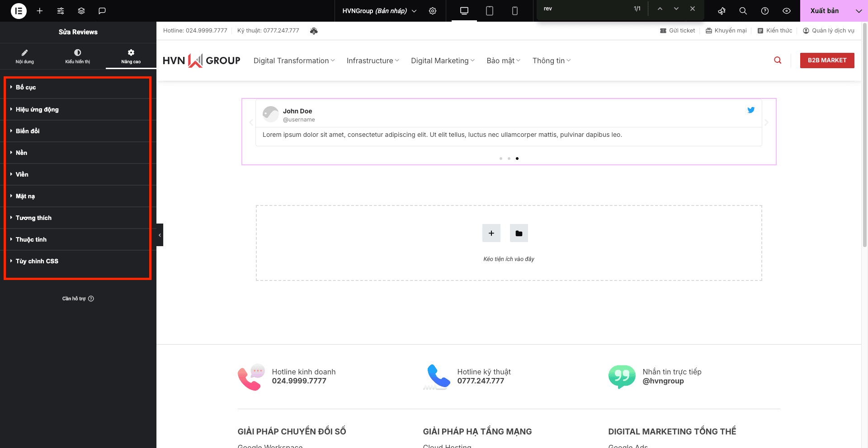Expand the Tùy chỉnh CSS section
The width and height of the screenshot is (868, 448).
point(37,261)
